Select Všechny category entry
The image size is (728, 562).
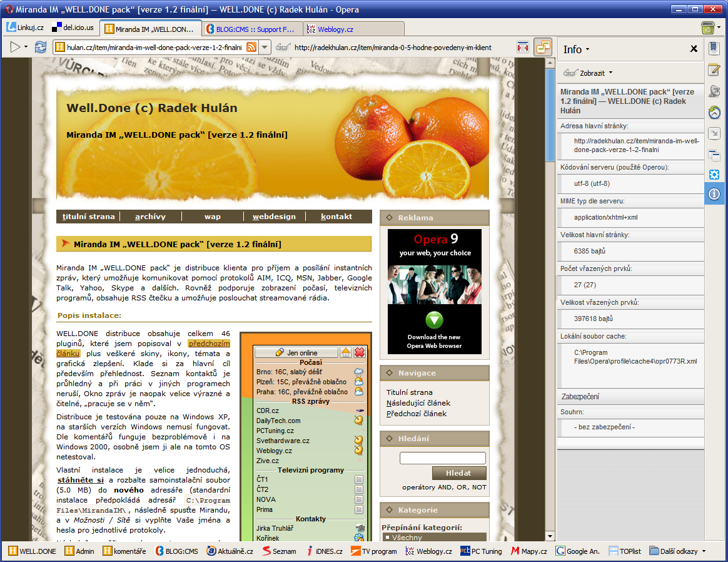pyautogui.click(x=434, y=538)
